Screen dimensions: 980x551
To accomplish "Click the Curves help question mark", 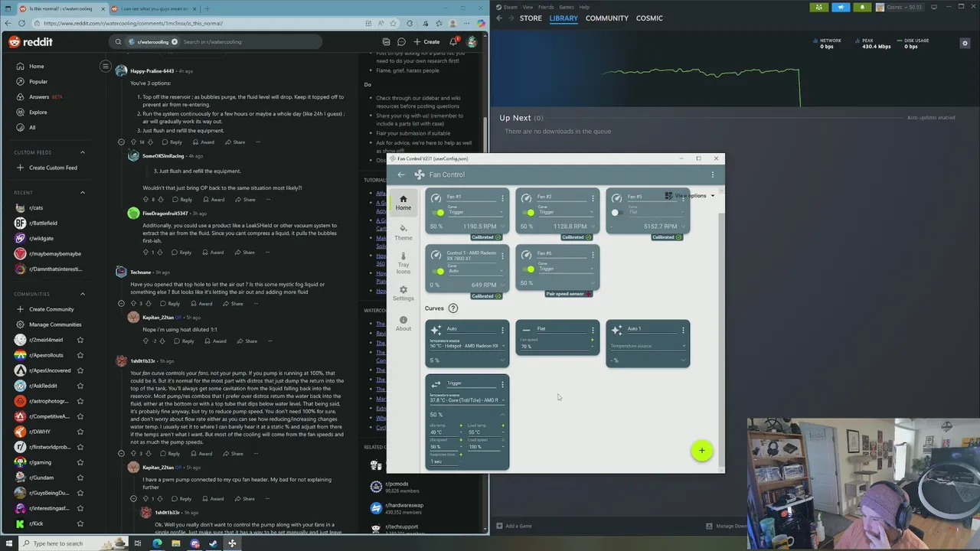I will (x=452, y=308).
